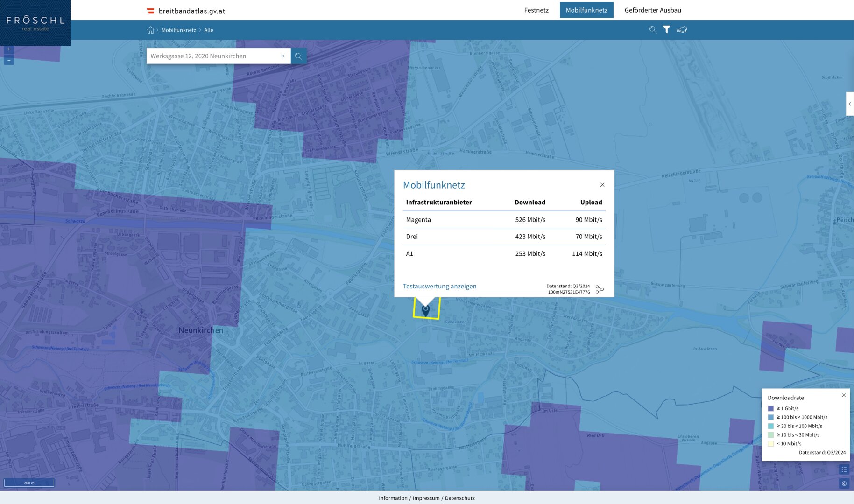Share the Mobilfunknetz popup result
Image resolution: width=854 pixels, height=504 pixels.
pyautogui.click(x=600, y=289)
